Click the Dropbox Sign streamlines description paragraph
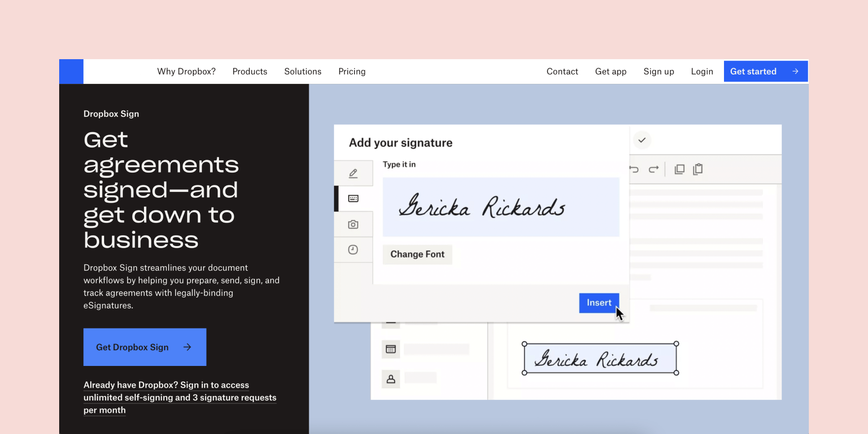This screenshot has width=868, height=434. pyautogui.click(x=181, y=287)
